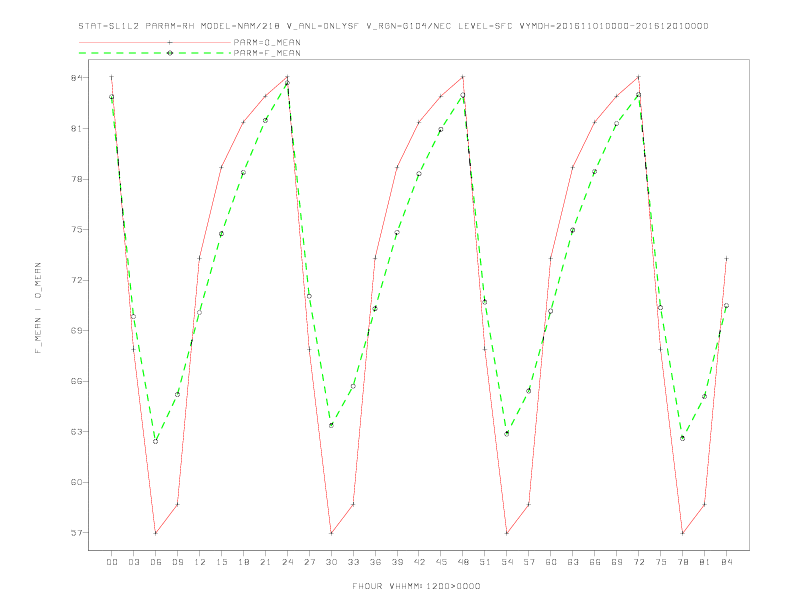Click x-axis forecast hour label 72
This screenshot has width=792, height=612.
(639, 562)
